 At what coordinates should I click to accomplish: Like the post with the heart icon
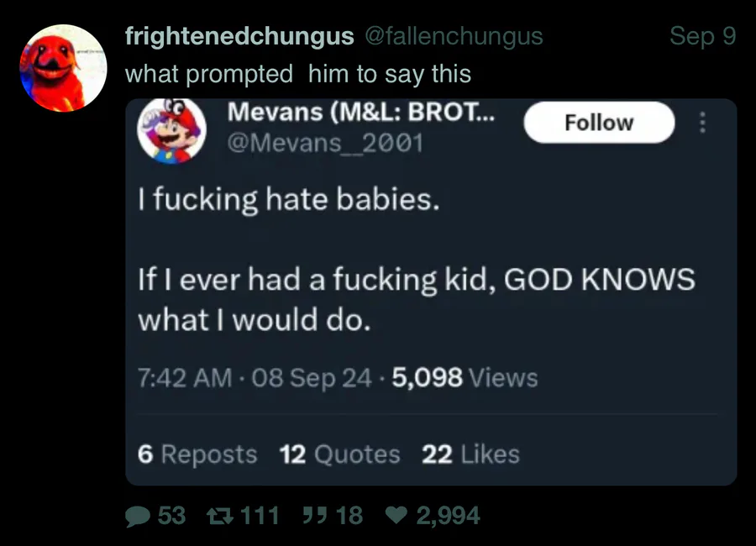[x=395, y=515]
